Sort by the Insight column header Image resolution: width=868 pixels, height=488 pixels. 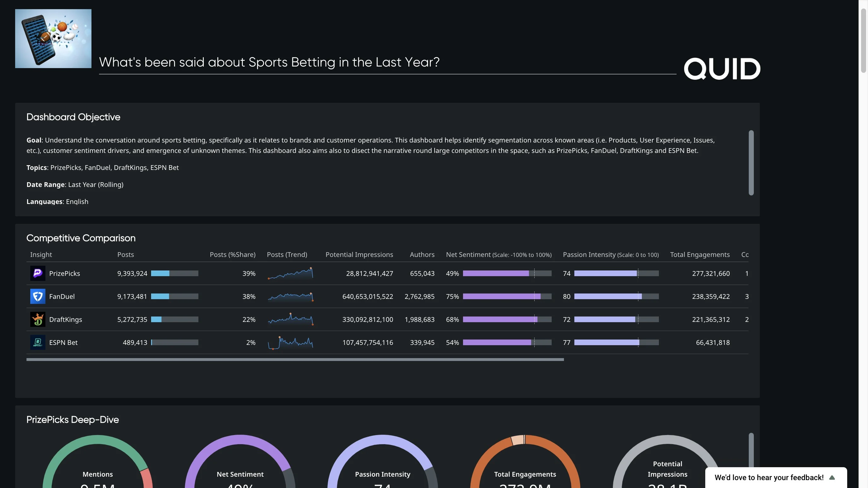click(41, 255)
